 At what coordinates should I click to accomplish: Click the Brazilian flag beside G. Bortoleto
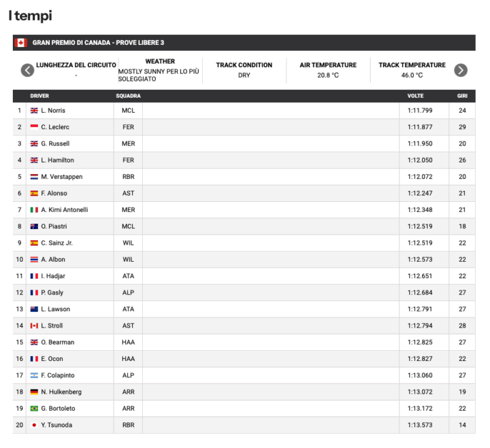click(x=34, y=409)
